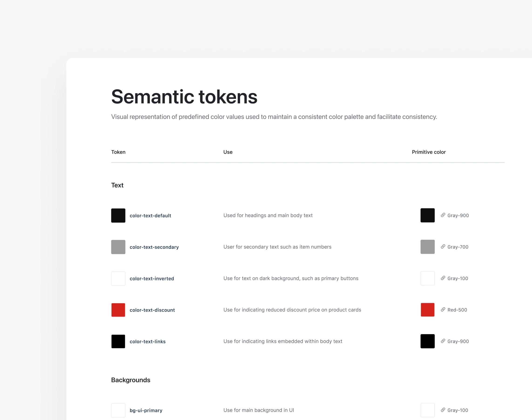The height and width of the screenshot is (420, 532).
Task: Select the white color-text-inverted swatch
Action: tap(118, 278)
